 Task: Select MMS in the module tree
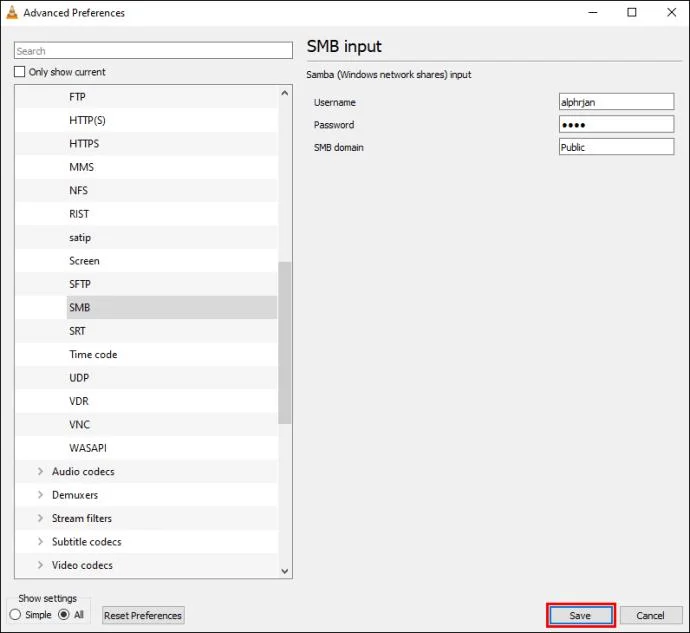coord(81,167)
